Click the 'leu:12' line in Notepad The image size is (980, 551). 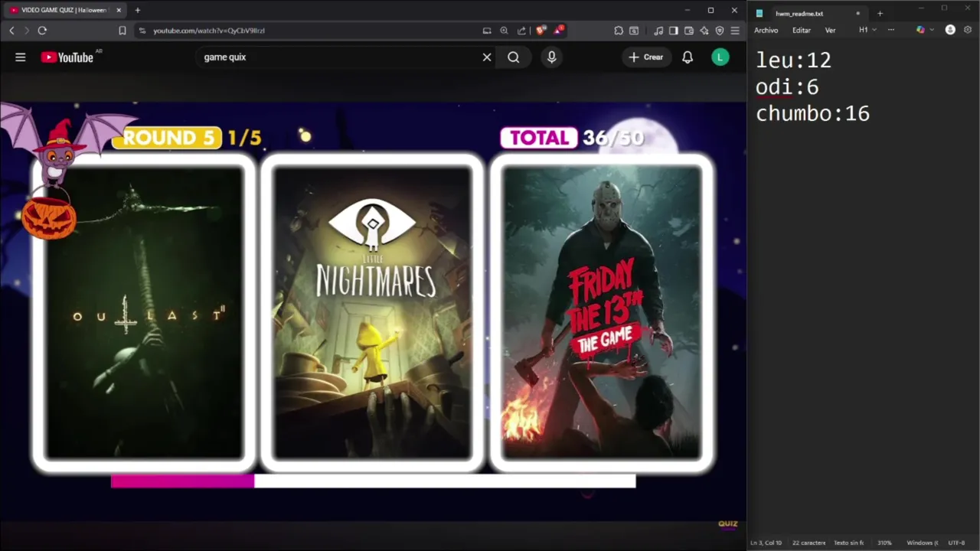793,60
